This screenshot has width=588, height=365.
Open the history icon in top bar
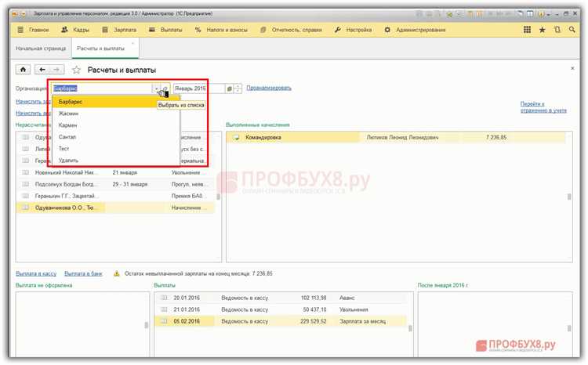[557, 30]
